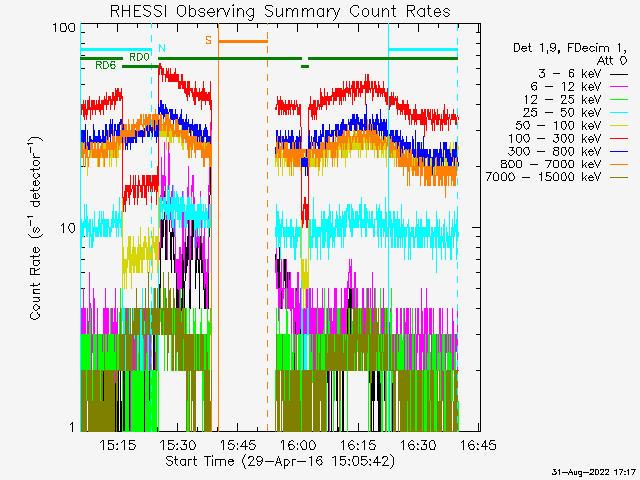
Task: Click the 16:45 time axis label
Action: pos(478,445)
